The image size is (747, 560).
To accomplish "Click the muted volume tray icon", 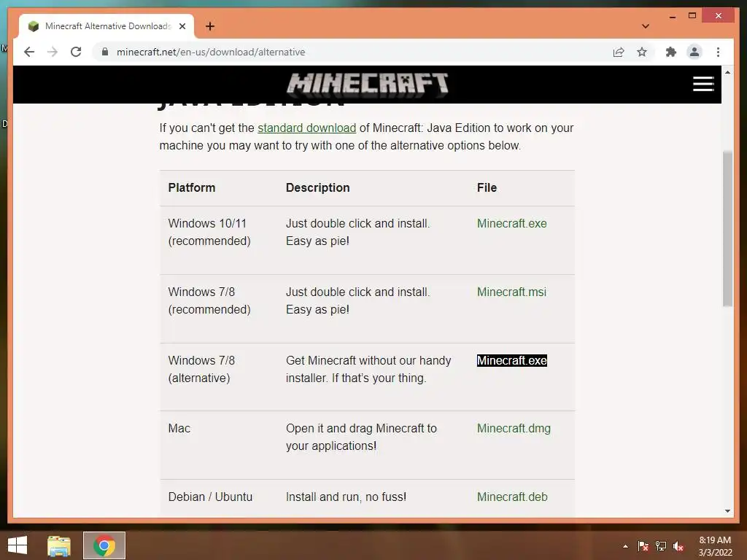I will [x=678, y=546].
